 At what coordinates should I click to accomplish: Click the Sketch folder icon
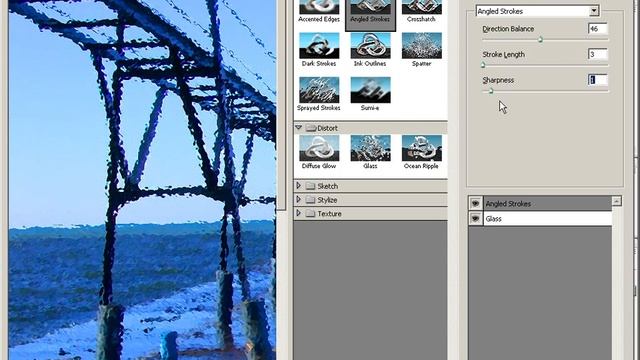311,186
